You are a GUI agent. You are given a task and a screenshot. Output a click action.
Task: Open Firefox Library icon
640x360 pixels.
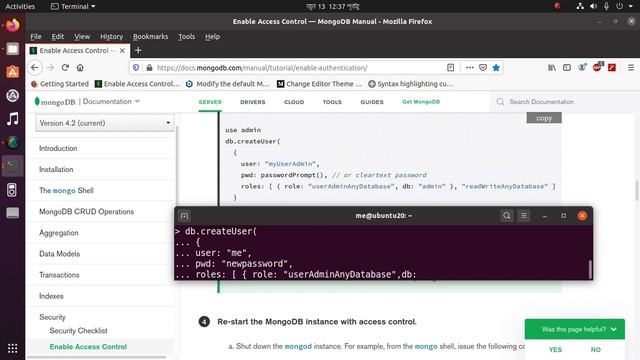(552, 68)
